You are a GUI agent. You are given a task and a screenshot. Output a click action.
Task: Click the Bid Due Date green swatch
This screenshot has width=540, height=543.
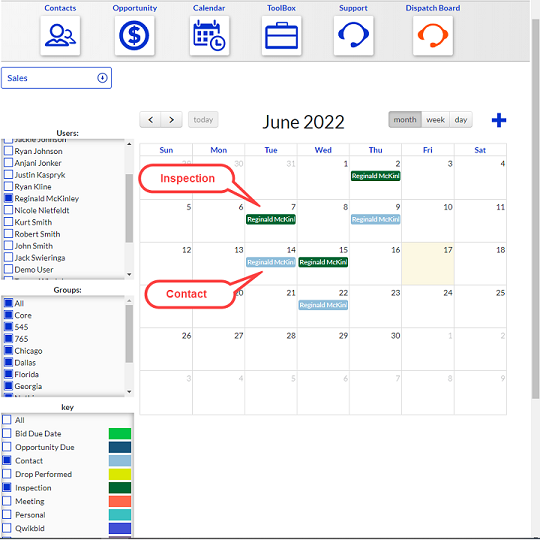(x=120, y=434)
